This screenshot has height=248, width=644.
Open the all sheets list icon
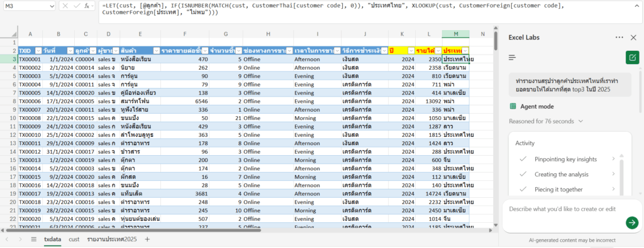(34, 239)
